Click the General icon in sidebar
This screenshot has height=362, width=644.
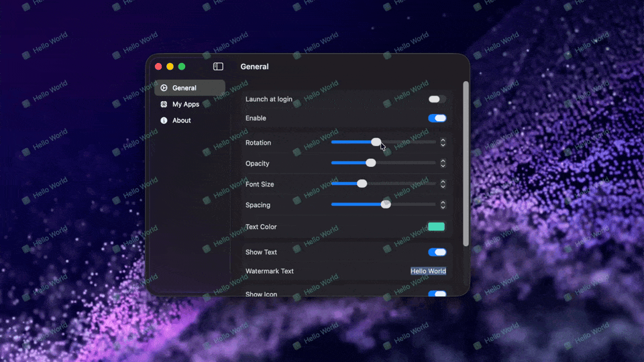pyautogui.click(x=164, y=88)
